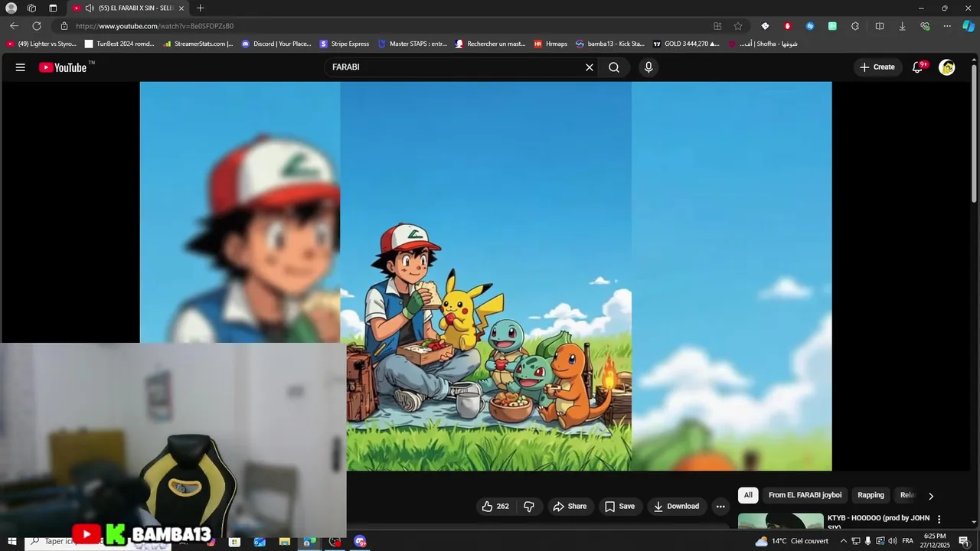This screenshot has height=551, width=980.
Task: Open the tab actions menu
Action: point(53,8)
